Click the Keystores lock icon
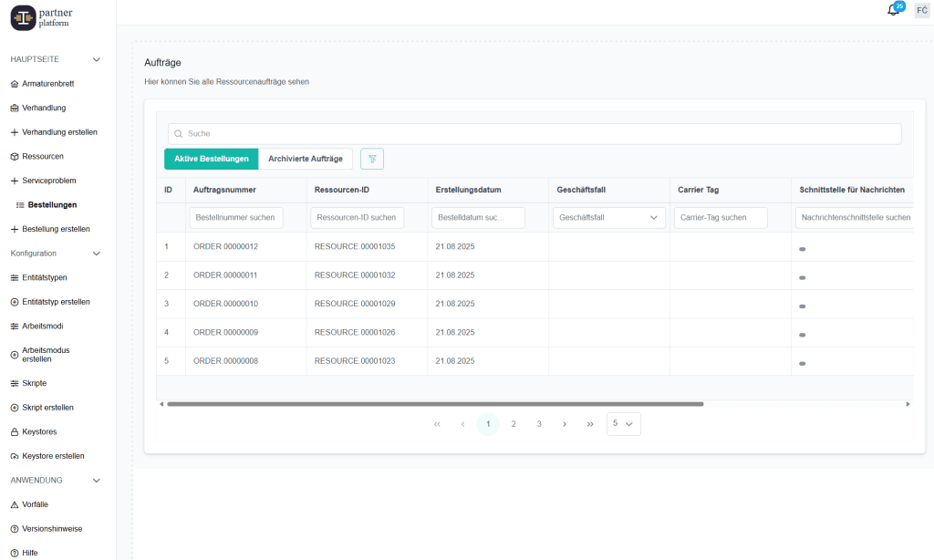Viewport: 934px width, 560px height. click(15, 431)
